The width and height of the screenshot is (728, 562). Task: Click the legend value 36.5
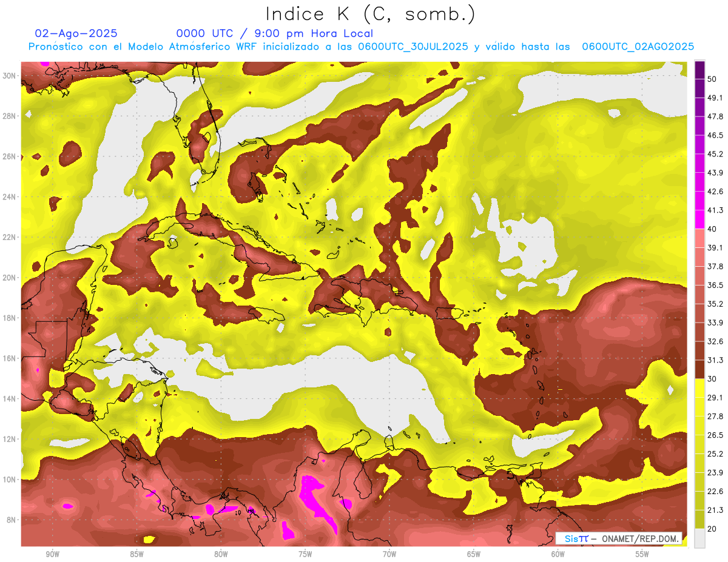tap(715, 285)
